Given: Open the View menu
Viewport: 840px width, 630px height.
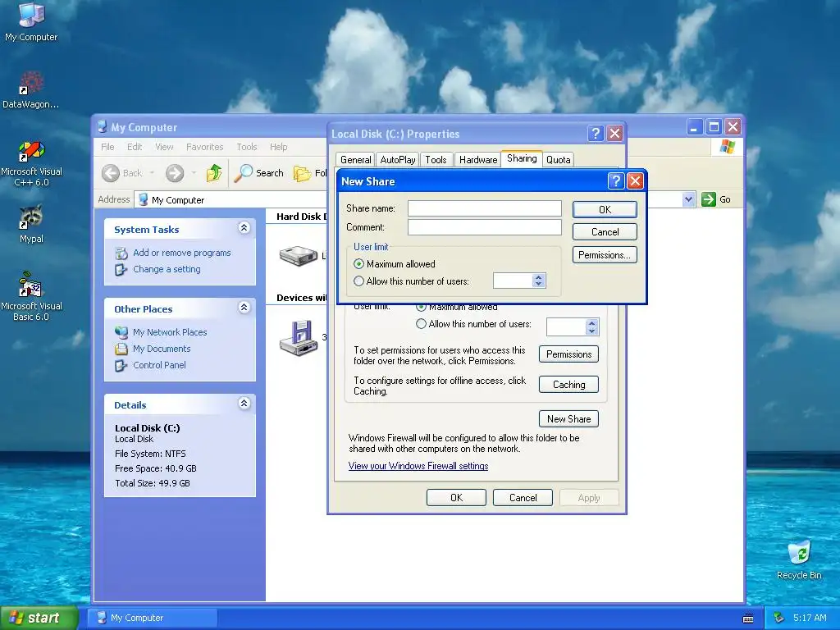Looking at the screenshot, I should pos(164,147).
